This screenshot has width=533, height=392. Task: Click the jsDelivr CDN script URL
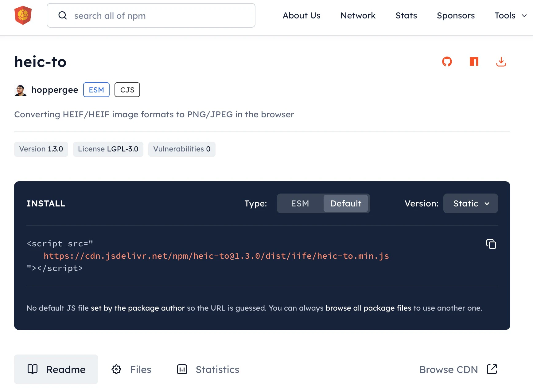coord(216,256)
